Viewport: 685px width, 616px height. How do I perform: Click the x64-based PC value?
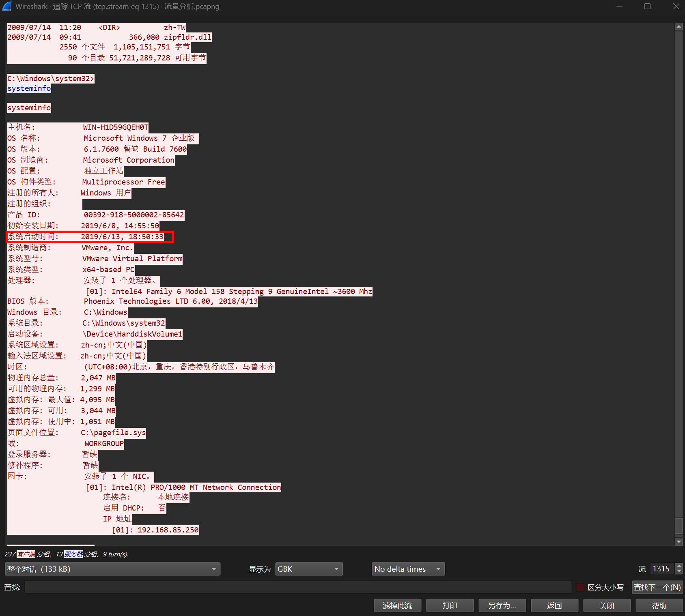click(x=108, y=270)
